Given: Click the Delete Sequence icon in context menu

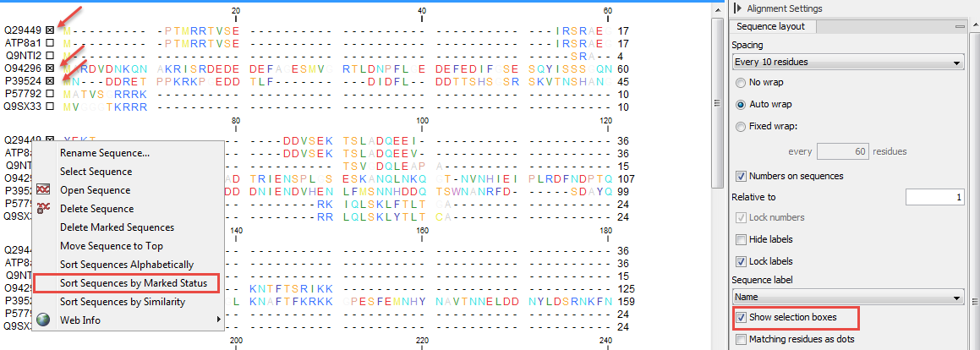Looking at the screenshot, I should (43, 209).
